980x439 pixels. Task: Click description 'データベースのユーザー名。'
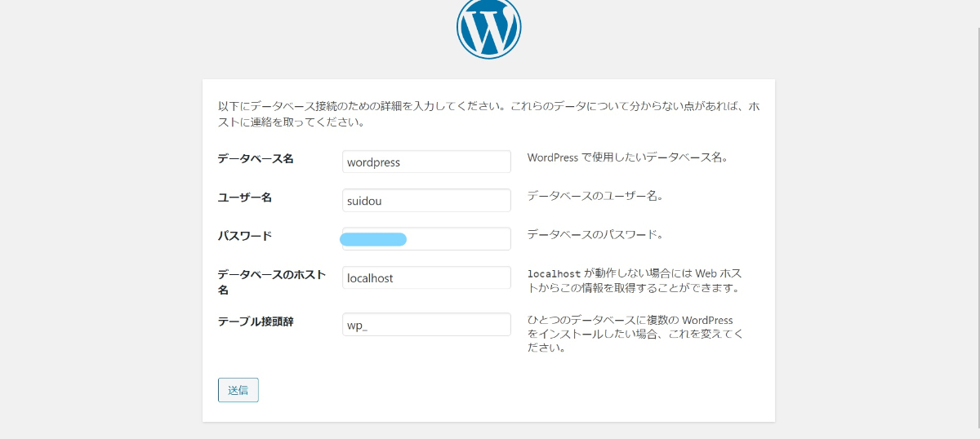click(595, 196)
